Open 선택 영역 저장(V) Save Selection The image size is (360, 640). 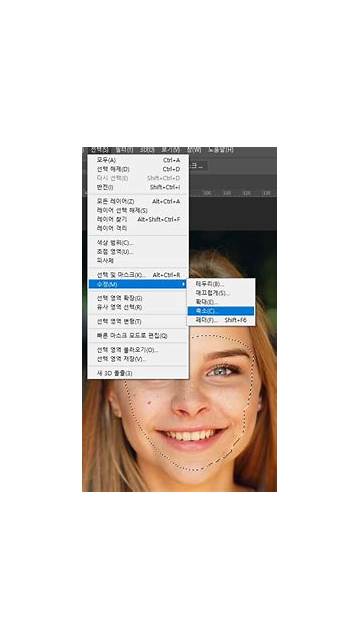pos(138,359)
